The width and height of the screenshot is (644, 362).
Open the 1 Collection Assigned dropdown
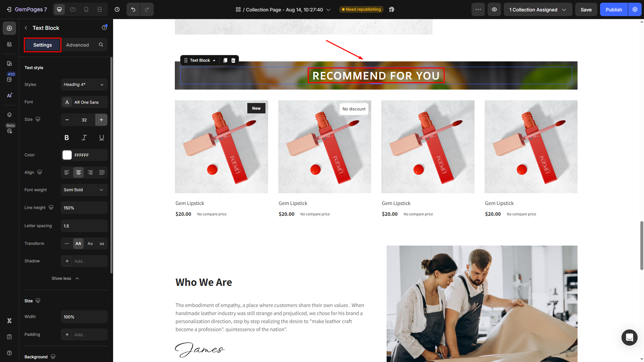(538, 9)
